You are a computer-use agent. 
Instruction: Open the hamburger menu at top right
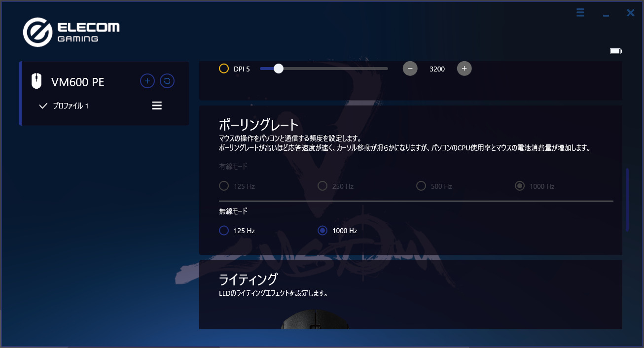coord(580,13)
